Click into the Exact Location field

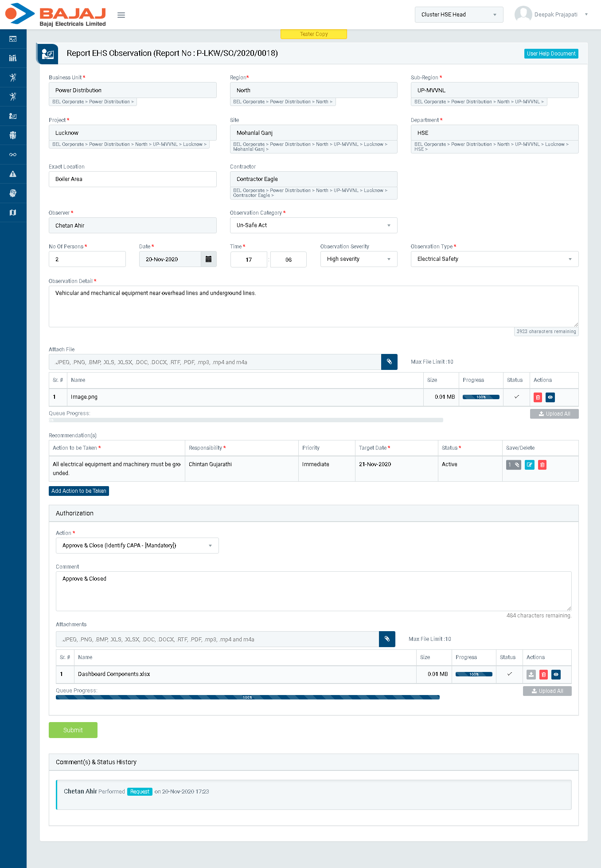(x=133, y=179)
